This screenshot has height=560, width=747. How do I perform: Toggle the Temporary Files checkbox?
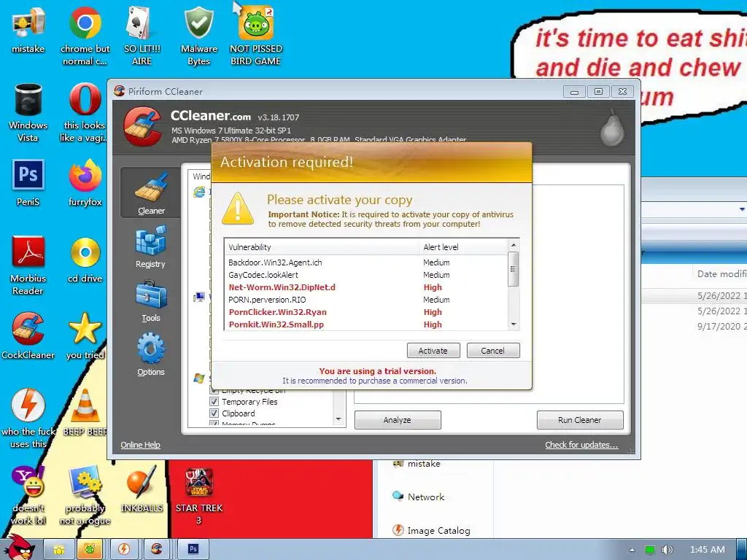click(214, 402)
